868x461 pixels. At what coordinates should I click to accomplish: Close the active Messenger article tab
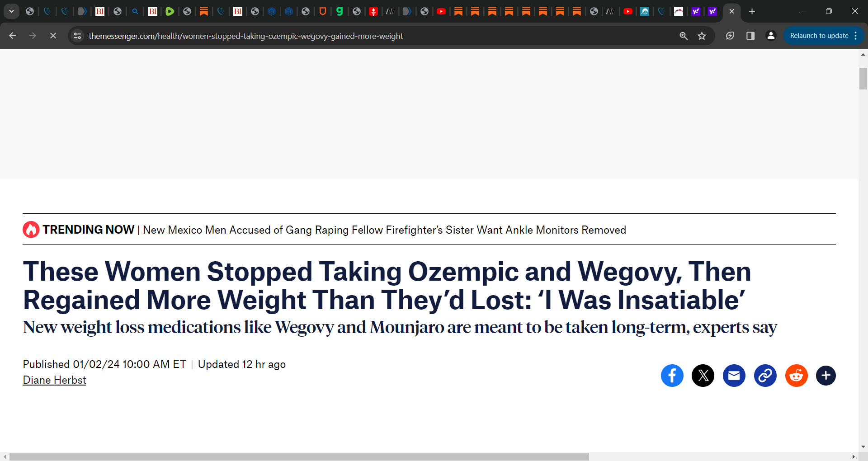(x=731, y=11)
